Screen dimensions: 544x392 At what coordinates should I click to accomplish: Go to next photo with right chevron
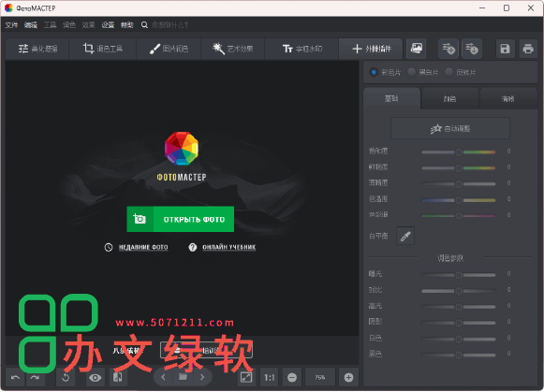(202, 377)
